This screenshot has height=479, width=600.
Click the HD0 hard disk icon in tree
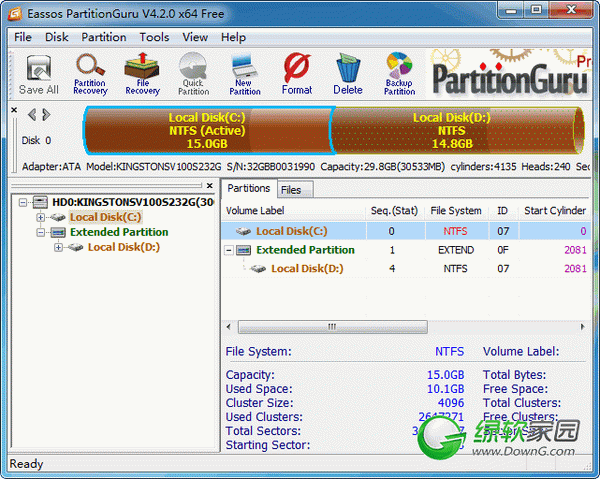tap(40, 202)
